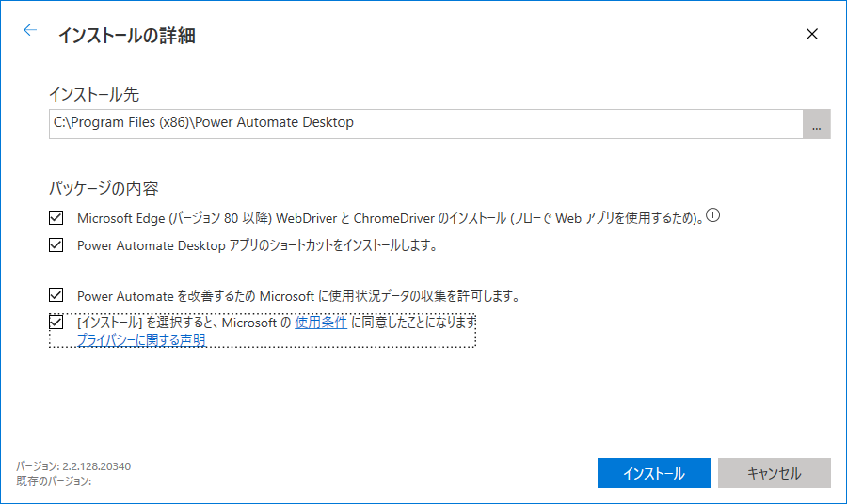This screenshot has width=847, height=504.
Task: Close the installer dialog with X
Action: tap(811, 34)
